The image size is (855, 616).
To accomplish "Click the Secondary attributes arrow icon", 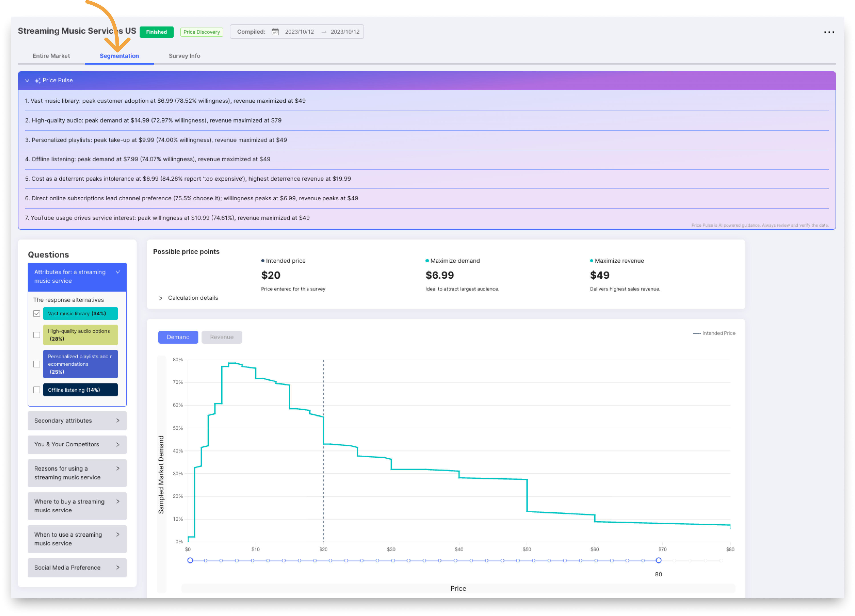I will [118, 421].
